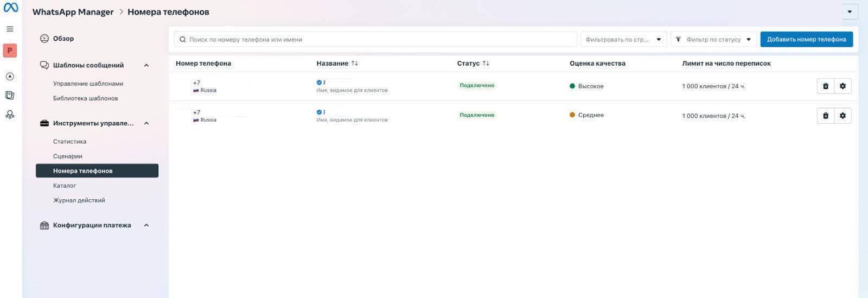The width and height of the screenshot is (868, 298).
Task: Open settings for the number rated Среднее
Action: [843, 116]
